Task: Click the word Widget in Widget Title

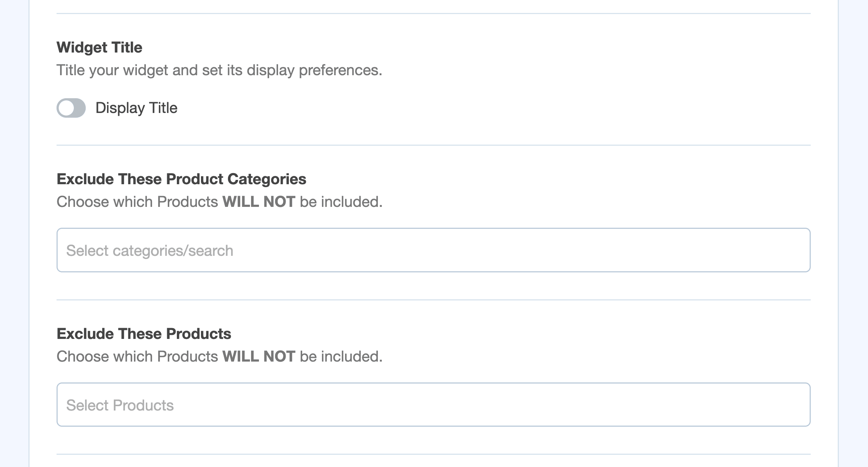Action: point(82,47)
